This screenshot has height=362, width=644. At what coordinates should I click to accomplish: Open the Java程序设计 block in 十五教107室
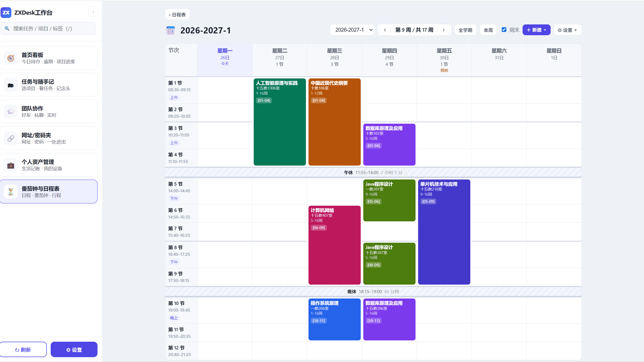tap(389, 264)
